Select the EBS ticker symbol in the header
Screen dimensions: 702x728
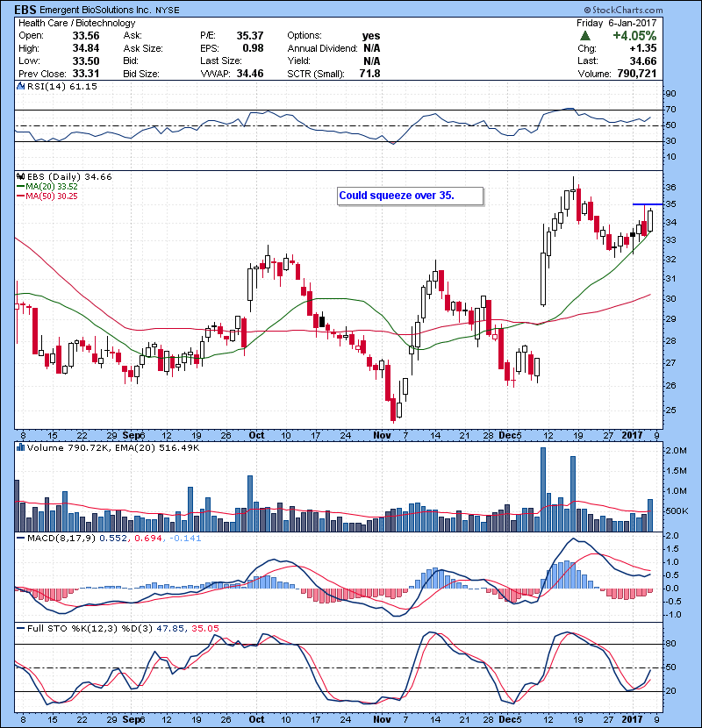tap(25, 10)
